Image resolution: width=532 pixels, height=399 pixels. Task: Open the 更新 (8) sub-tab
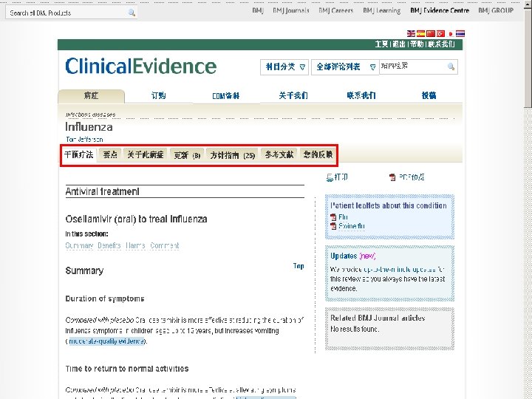tap(187, 155)
